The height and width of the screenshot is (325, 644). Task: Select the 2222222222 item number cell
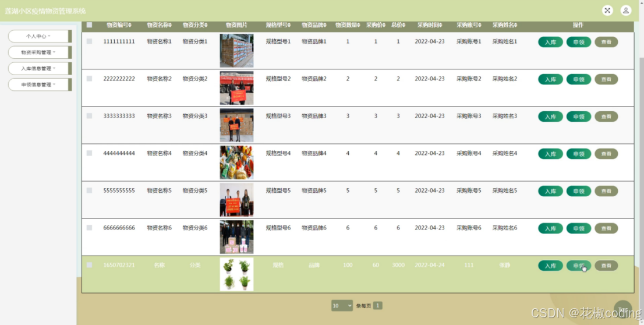tap(119, 79)
